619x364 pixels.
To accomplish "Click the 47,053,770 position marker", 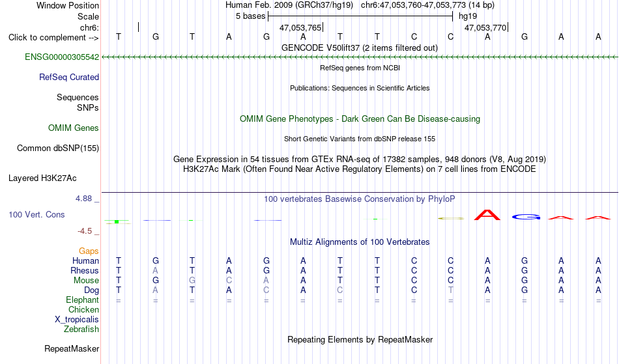I will pyautogui.click(x=486, y=27).
